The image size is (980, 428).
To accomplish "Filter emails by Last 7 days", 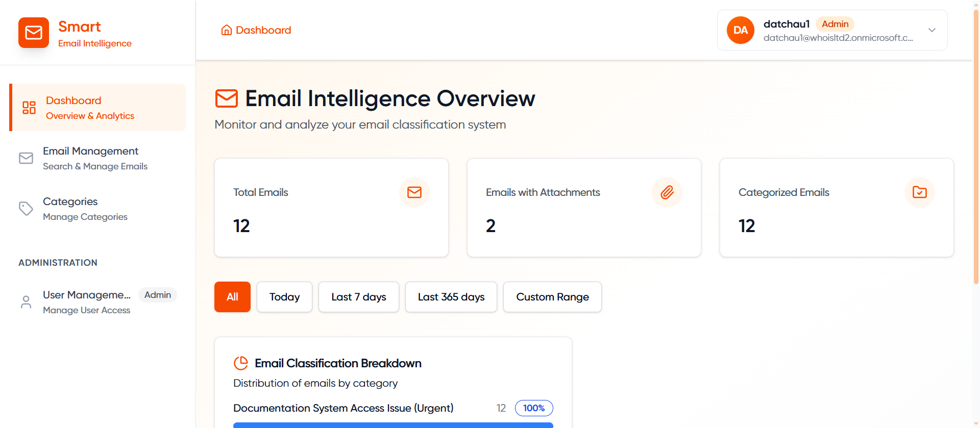I will [358, 297].
